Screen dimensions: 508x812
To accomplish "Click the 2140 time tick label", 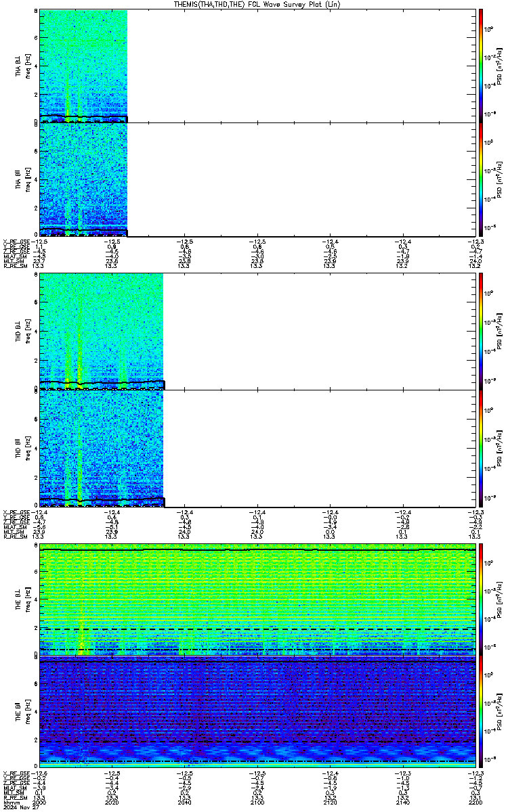I will tap(402, 803).
